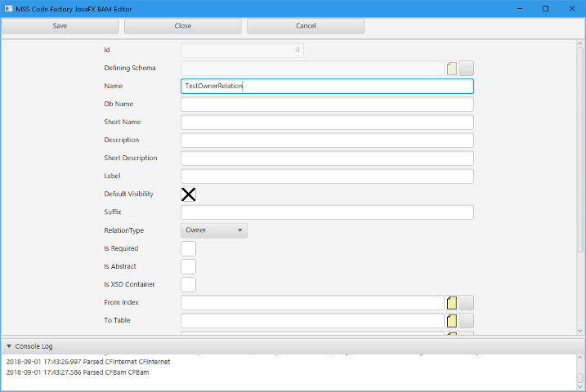586x392 pixels.
Task: Click the form scrollbar down arrow
Action: pyautogui.click(x=580, y=330)
